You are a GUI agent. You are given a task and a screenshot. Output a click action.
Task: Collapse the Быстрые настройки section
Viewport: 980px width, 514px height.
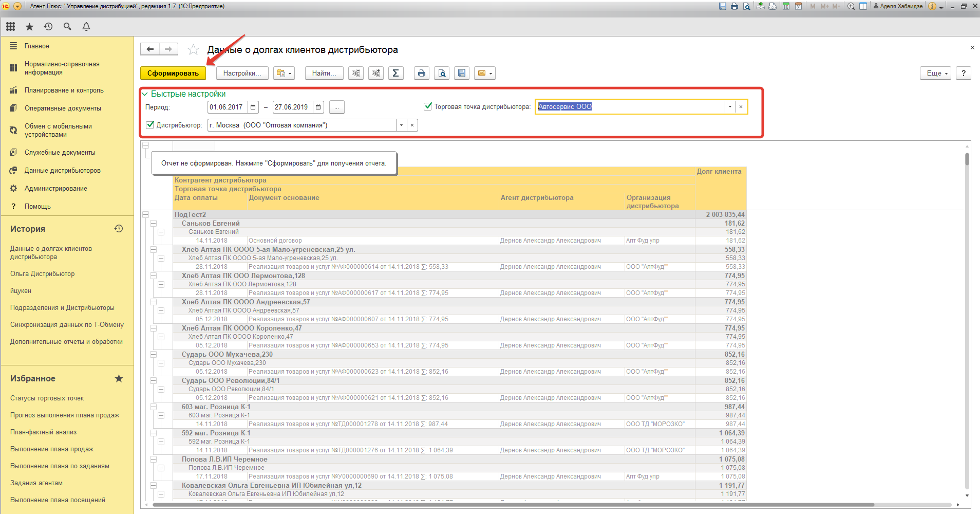point(145,94)
